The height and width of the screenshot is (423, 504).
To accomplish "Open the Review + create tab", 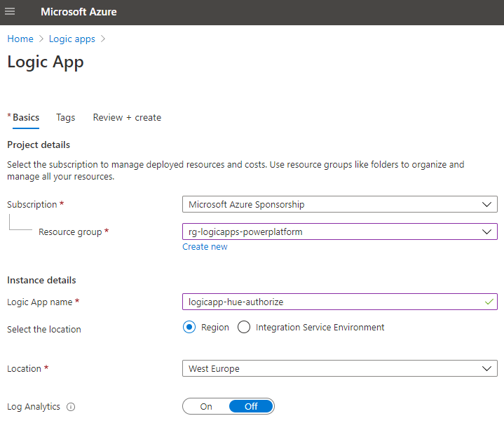I will [x=127, y=117].
